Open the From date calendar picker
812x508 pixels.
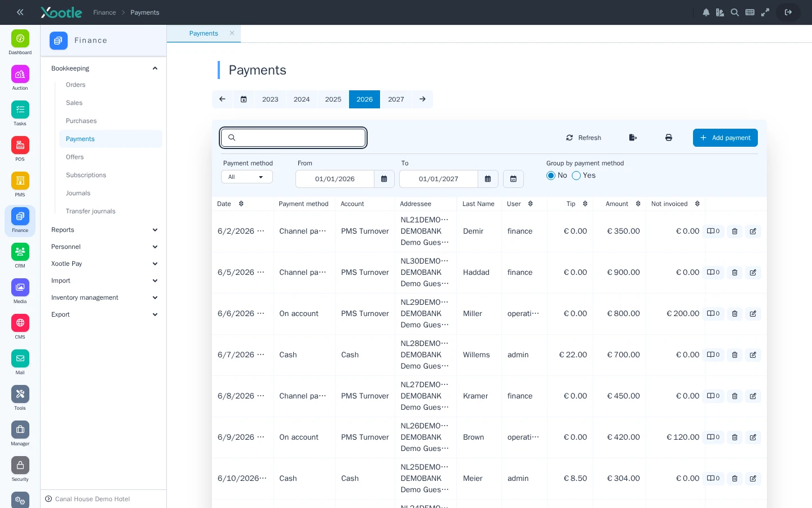[384, 179]
